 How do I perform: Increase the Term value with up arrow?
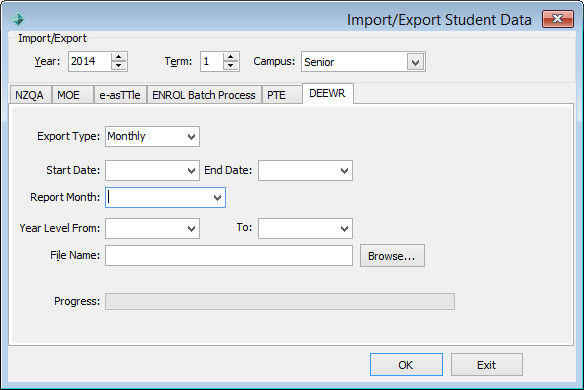(231, 57)
